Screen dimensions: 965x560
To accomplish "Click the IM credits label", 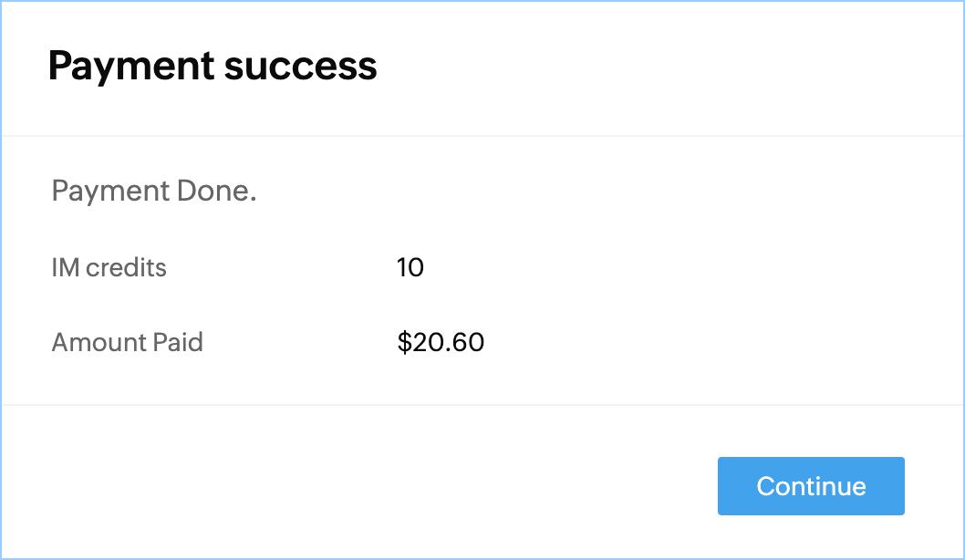I will pyautogui.click(x=109, y=268).
